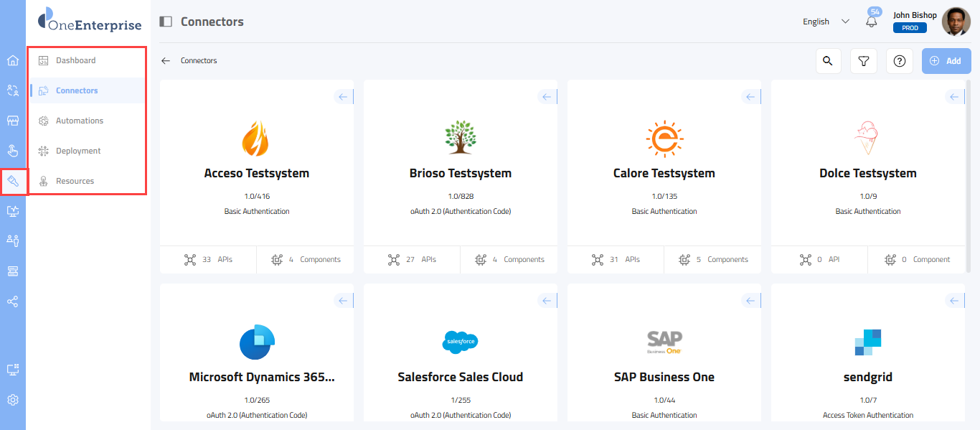
Task: Expand the Dolce Testsystem card arrow
Action: [x=955, y=97]
